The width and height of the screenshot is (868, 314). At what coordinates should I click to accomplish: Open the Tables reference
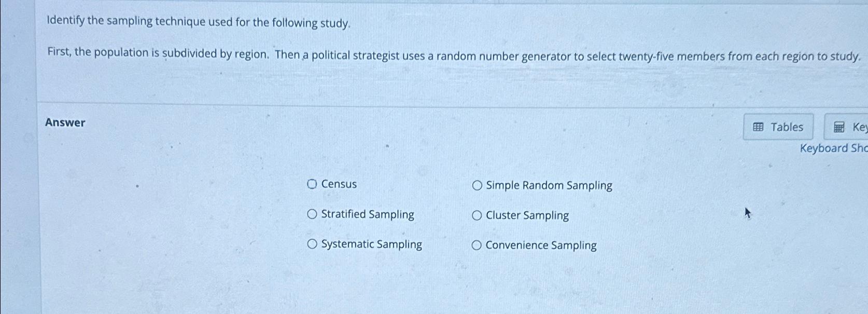click(777, 127)
